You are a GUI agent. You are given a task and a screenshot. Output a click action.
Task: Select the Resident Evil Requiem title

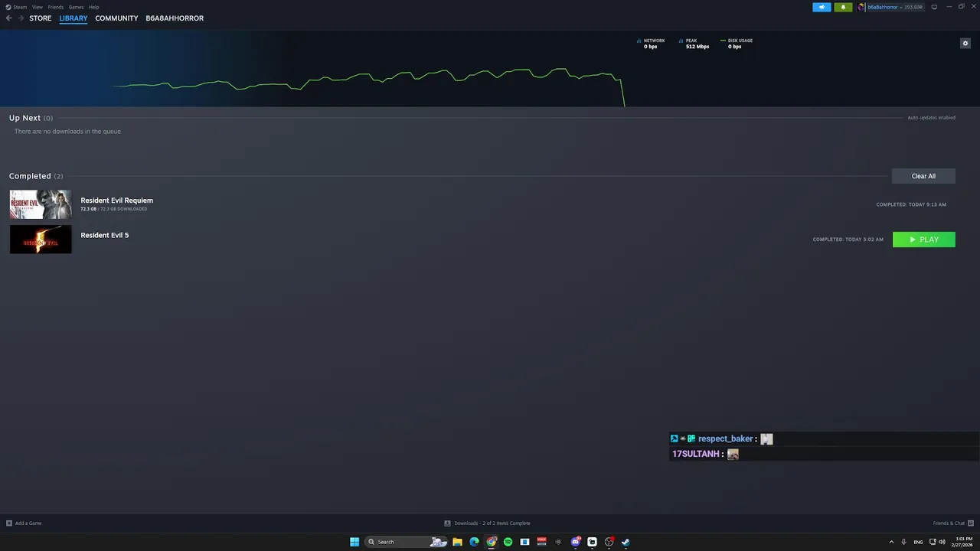pos(117,201)
